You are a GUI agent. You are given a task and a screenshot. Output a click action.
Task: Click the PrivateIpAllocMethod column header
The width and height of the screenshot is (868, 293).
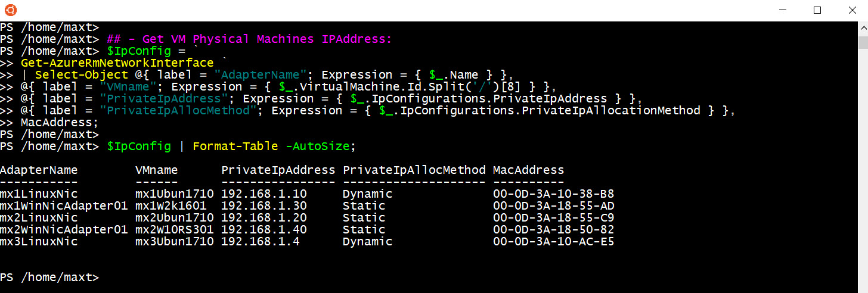414,170
